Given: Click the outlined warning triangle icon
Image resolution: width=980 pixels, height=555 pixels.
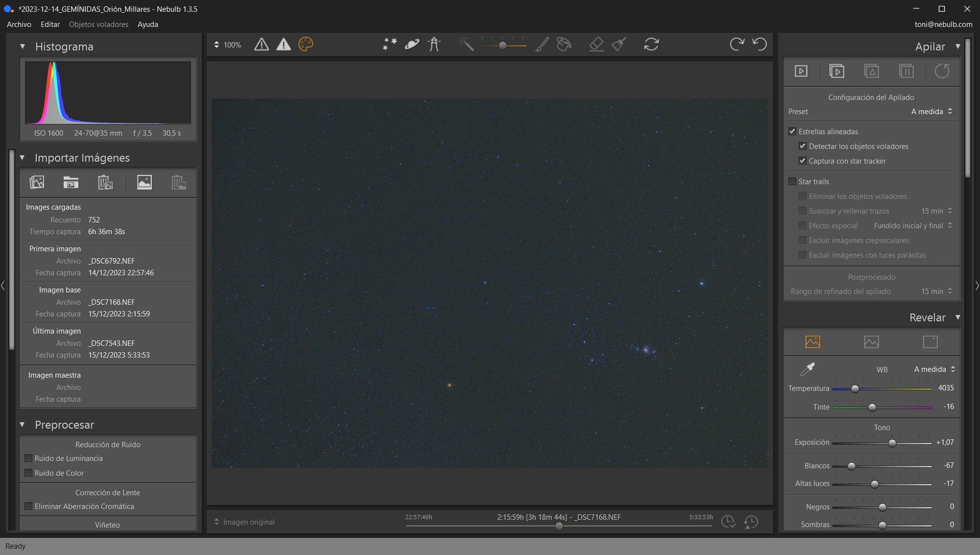Looking at the screenshot, I should (262, 45).
